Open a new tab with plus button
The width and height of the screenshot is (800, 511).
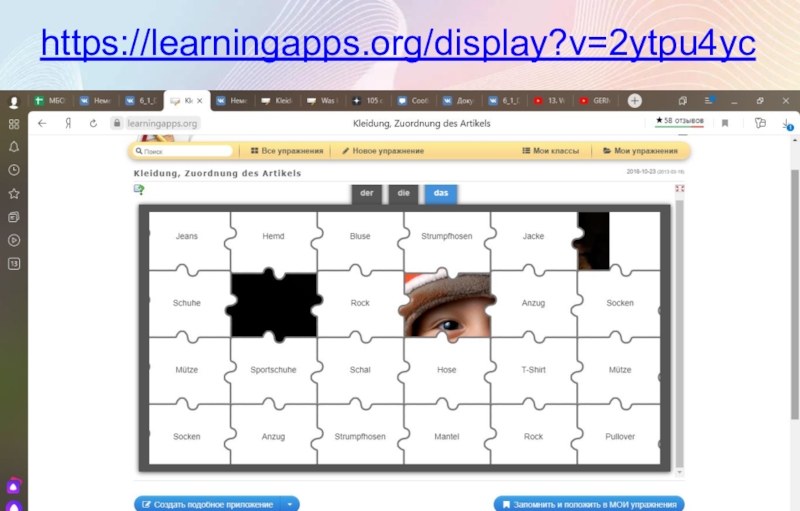pos(634,101)
